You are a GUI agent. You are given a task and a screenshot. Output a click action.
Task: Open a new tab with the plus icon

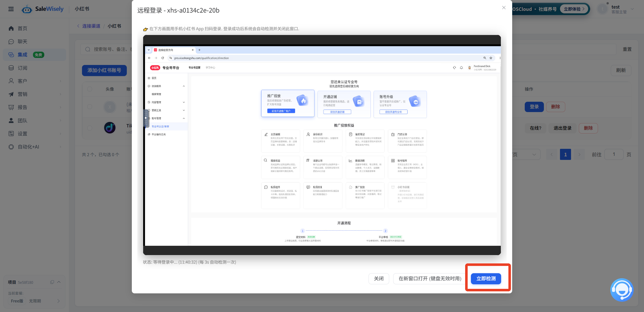point(199,50)
